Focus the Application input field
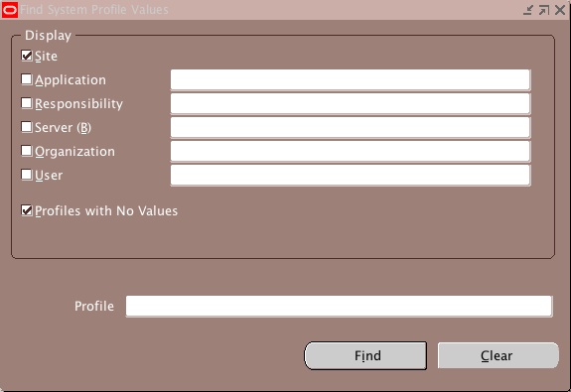Image resolution: width=571 pixels, height=392 pixels. pyautogui.click(x=351, y=79)
